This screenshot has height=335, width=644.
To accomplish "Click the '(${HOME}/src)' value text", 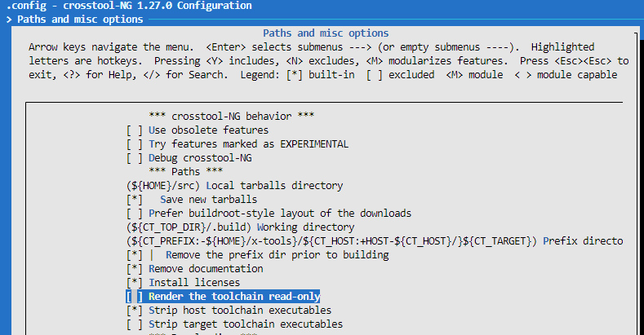I will [x=163, y=186].
